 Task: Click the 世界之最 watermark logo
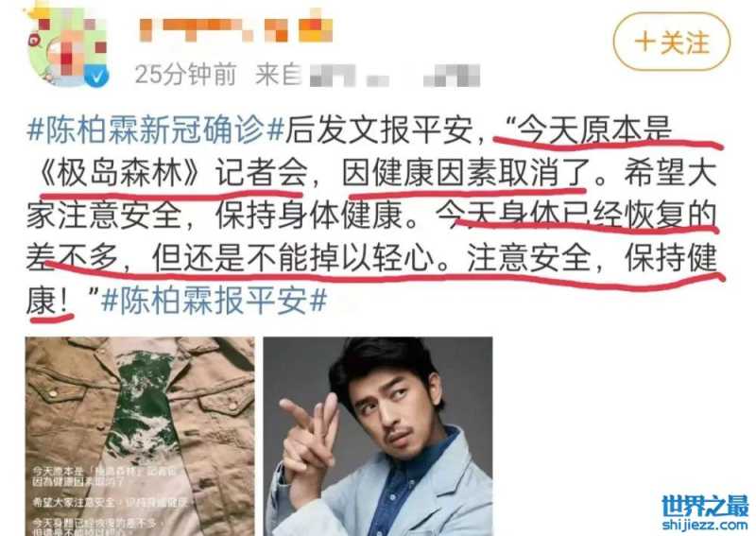pos(705,507)
